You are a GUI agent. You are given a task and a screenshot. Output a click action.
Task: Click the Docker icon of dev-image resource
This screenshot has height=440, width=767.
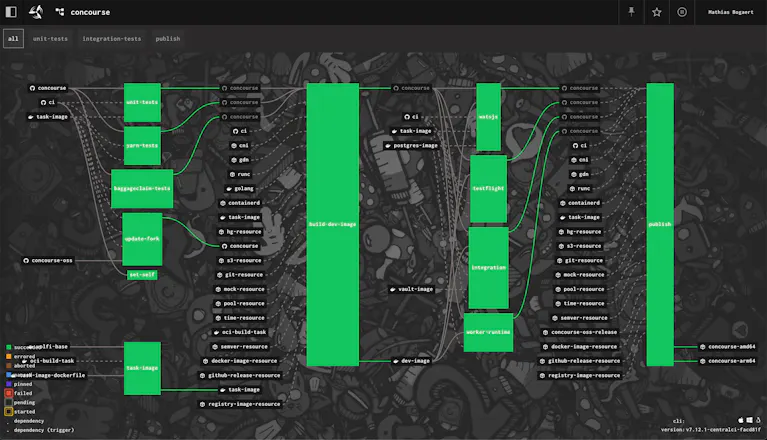[x=396, y=361]
